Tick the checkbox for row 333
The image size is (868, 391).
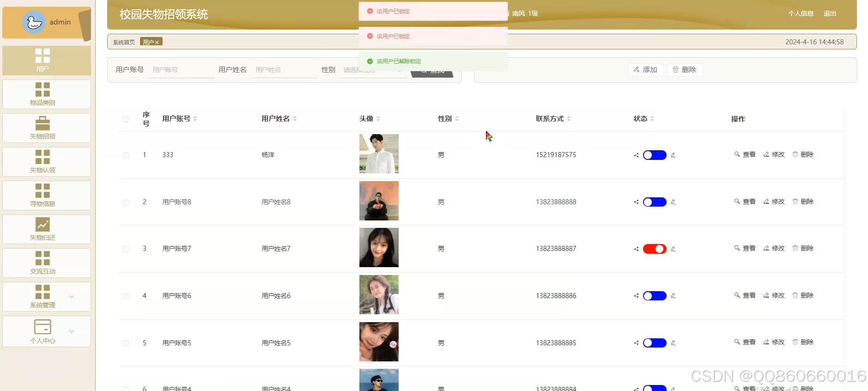pos(126,155)
